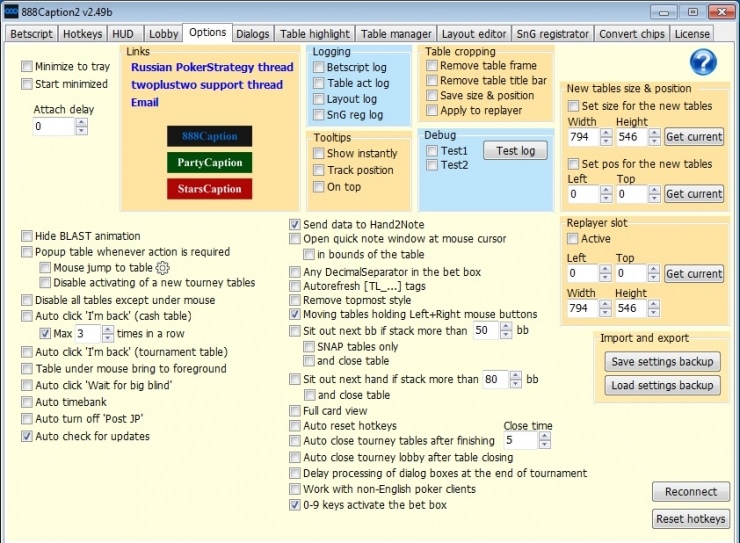Click the Attach delay input field
This screenshot has width=740, height=543.
coord(54,126)
